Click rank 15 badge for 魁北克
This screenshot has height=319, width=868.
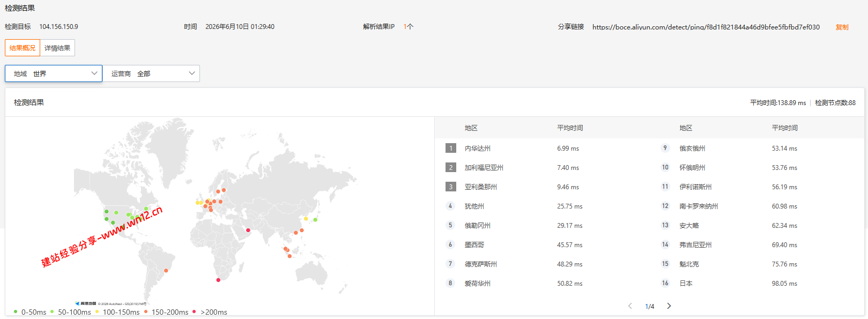pyautogui.click(x=665, y=264)
